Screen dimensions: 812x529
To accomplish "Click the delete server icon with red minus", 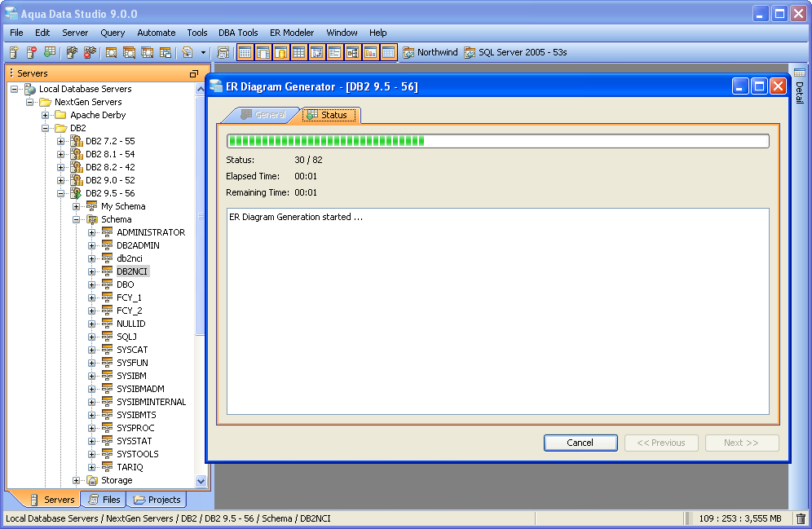I will coord(32,52).
